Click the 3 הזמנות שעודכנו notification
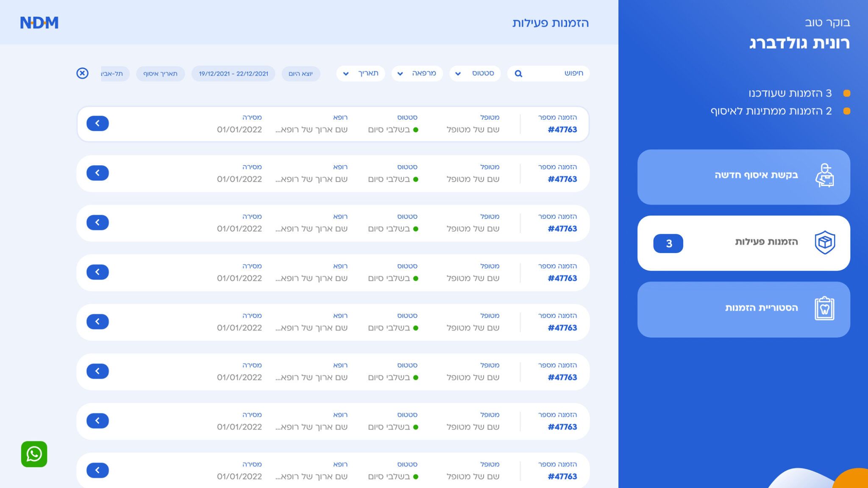This screenshot has width=868, height=488. pyautogui.click(x=799, y=93)
